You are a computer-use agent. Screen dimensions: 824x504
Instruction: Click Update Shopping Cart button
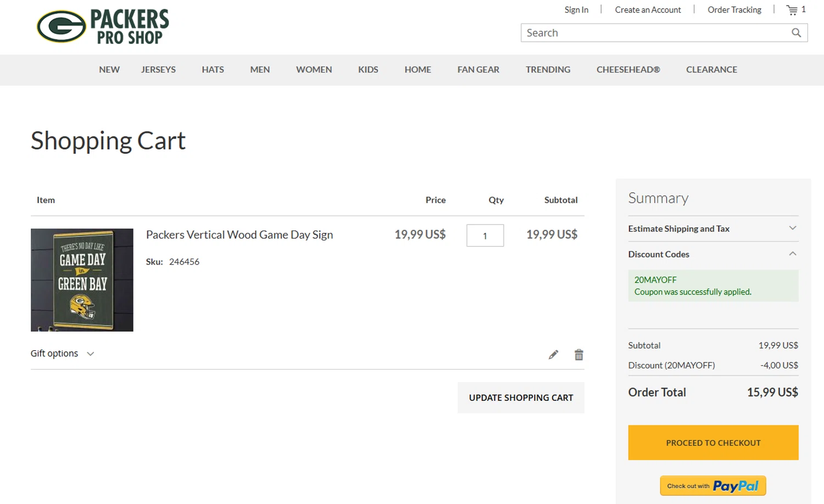pos(521,397)
